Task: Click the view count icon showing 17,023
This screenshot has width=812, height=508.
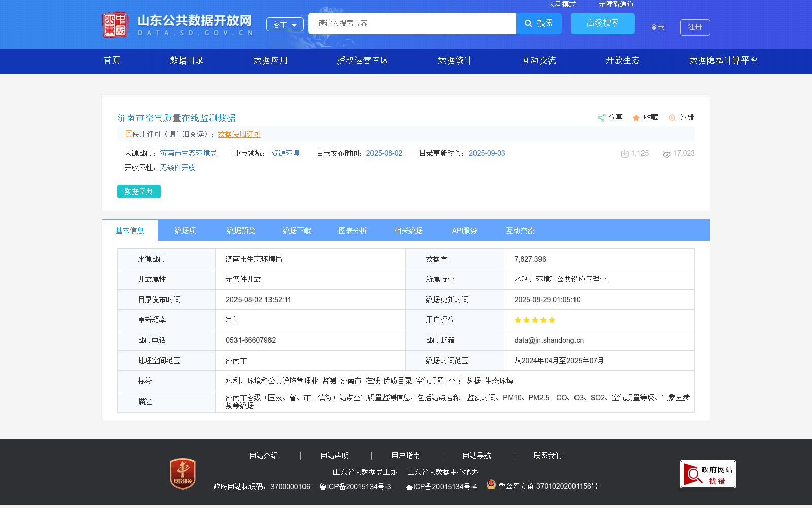Action: (666, 153)
